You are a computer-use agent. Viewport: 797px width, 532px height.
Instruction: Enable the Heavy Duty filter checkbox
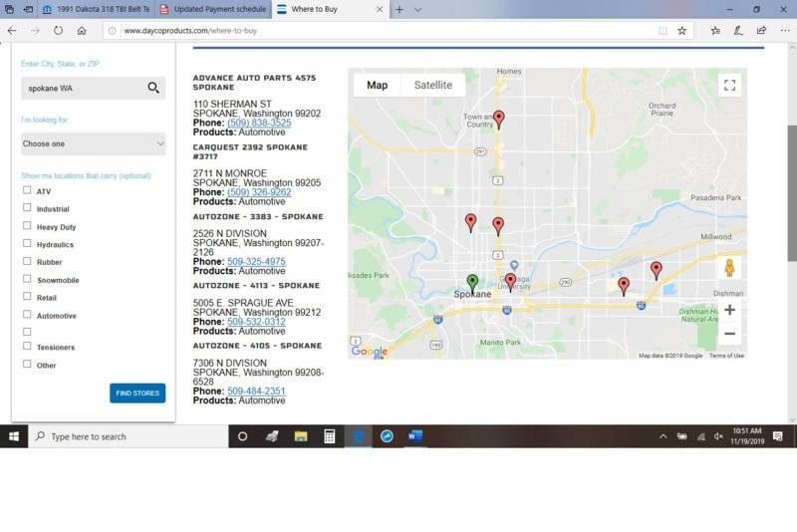click(x=28, y=226)
